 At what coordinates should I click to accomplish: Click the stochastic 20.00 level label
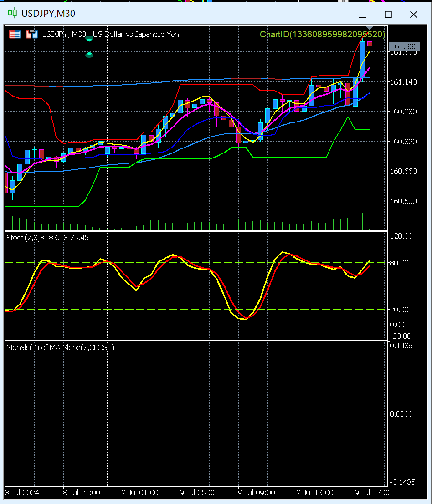pyautogui.click(x=399, y=310)
